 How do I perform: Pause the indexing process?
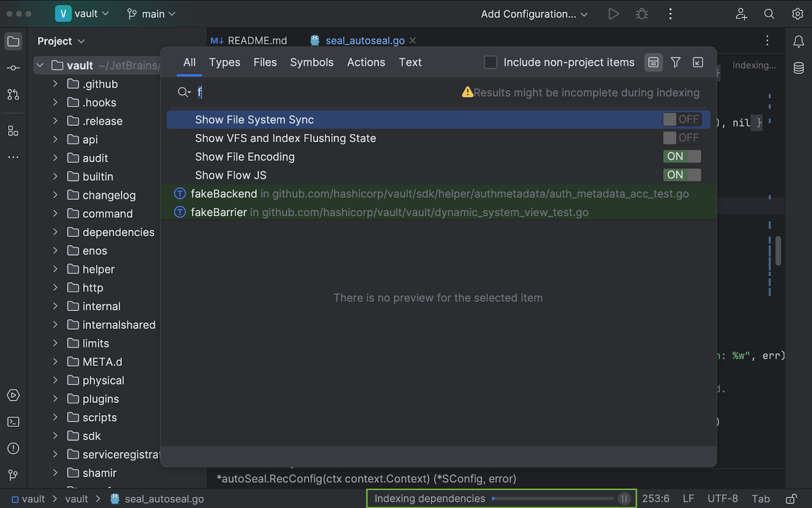625,499
